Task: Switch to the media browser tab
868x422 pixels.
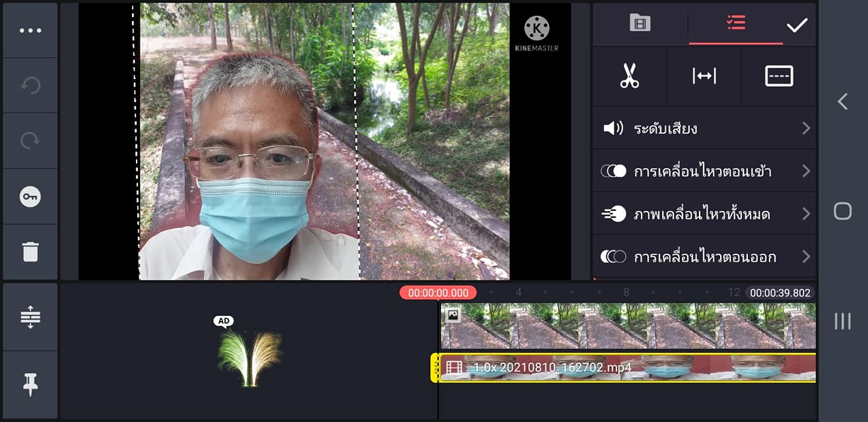Action: point(640,24)
